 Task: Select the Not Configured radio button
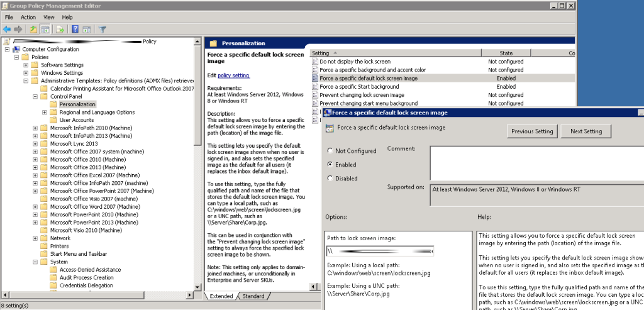[331, 151]
